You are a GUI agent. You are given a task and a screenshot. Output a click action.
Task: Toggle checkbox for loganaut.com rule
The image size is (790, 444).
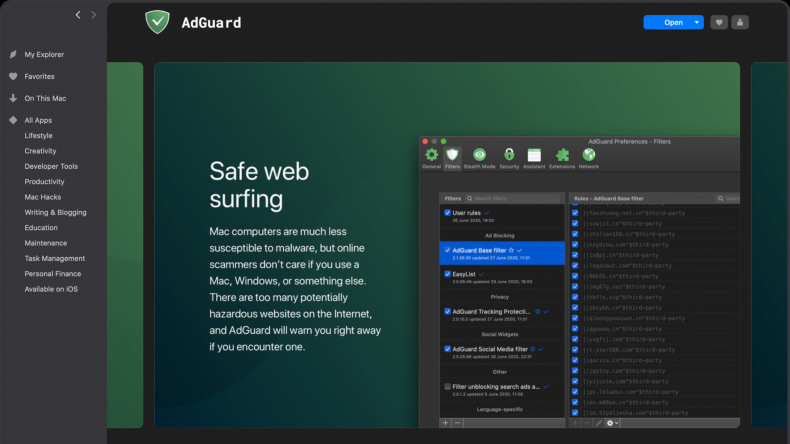(575, 266)
